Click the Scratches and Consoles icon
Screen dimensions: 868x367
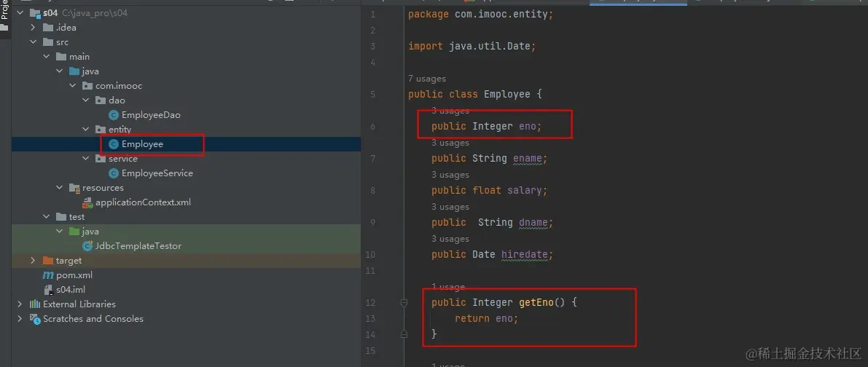35,319
